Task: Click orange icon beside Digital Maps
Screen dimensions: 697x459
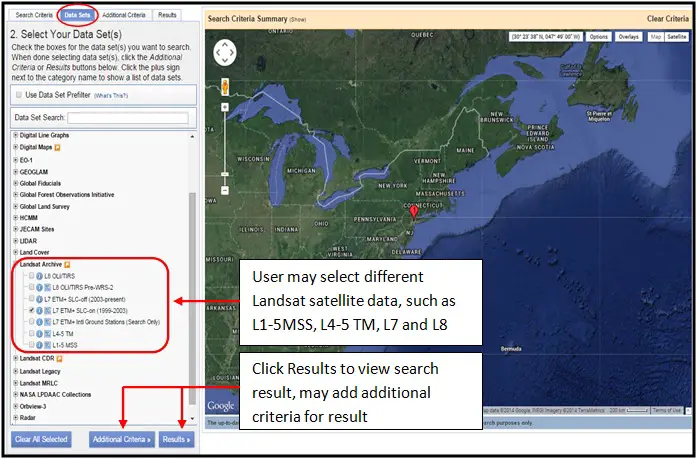Action: click(57, 148)
